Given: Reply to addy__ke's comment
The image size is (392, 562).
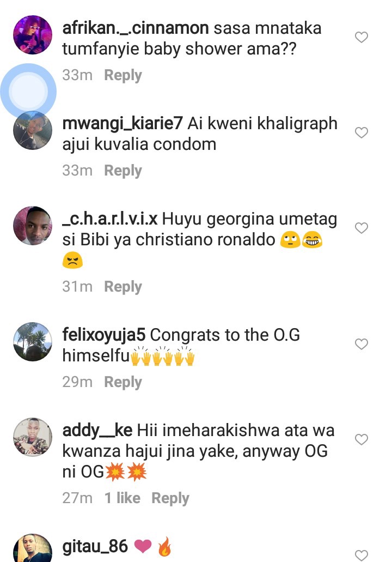Looking at the screenshot, I should click(170, 498).
